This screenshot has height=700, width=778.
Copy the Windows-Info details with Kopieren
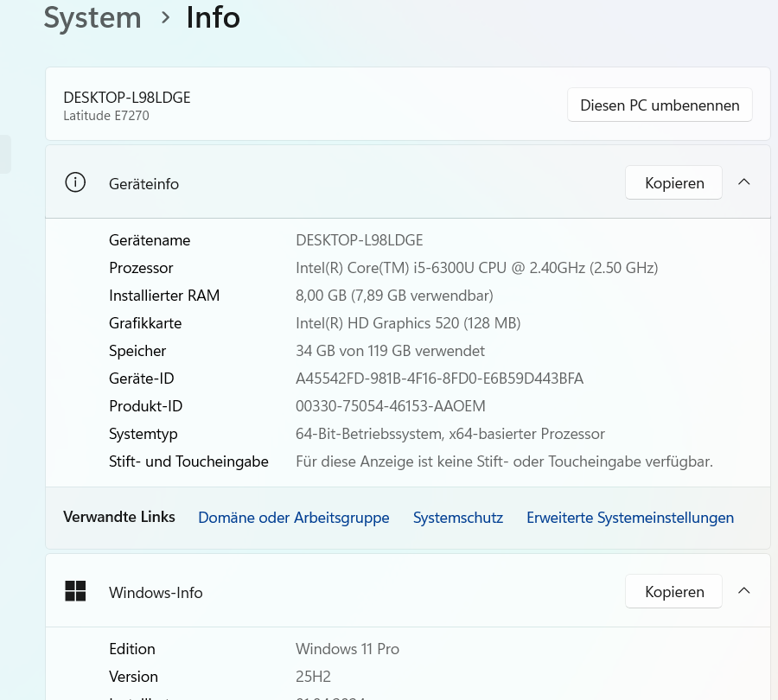click(x=673, y=591)
